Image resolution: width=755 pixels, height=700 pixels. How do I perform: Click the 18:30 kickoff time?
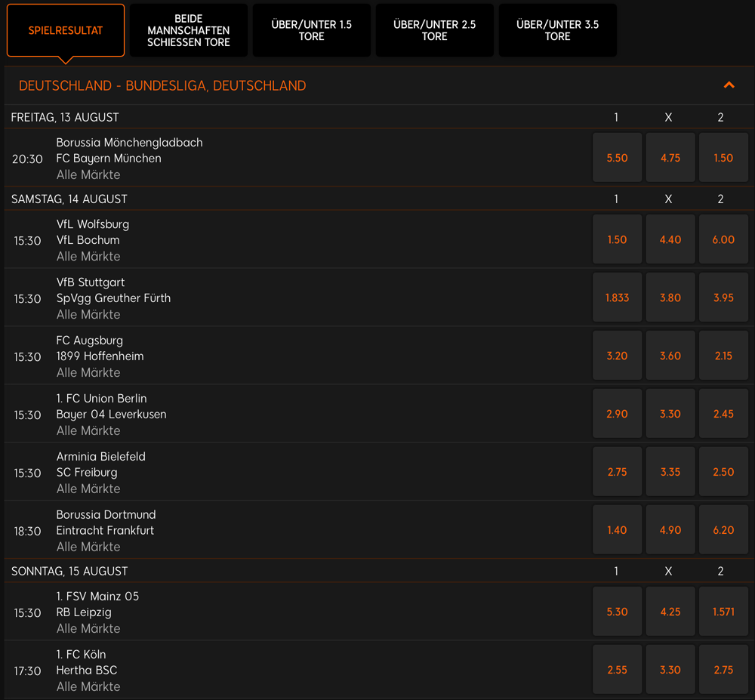click(x=27, y=532)
